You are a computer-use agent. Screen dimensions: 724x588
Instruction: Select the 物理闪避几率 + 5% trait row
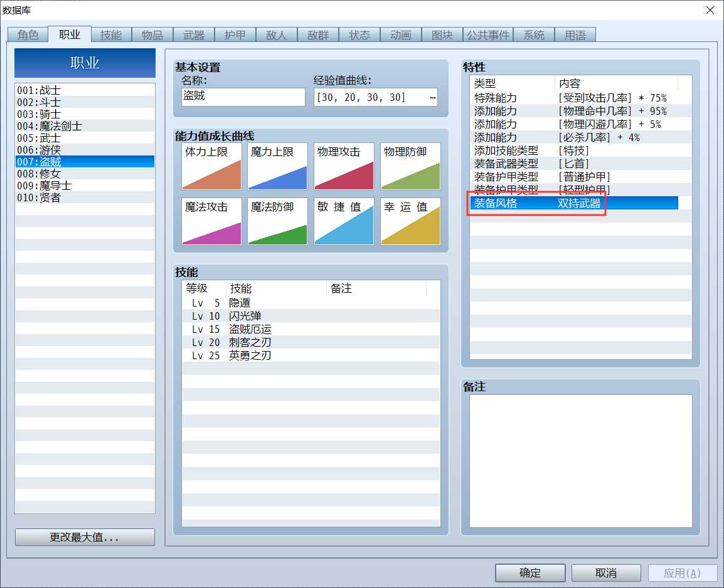580,124
